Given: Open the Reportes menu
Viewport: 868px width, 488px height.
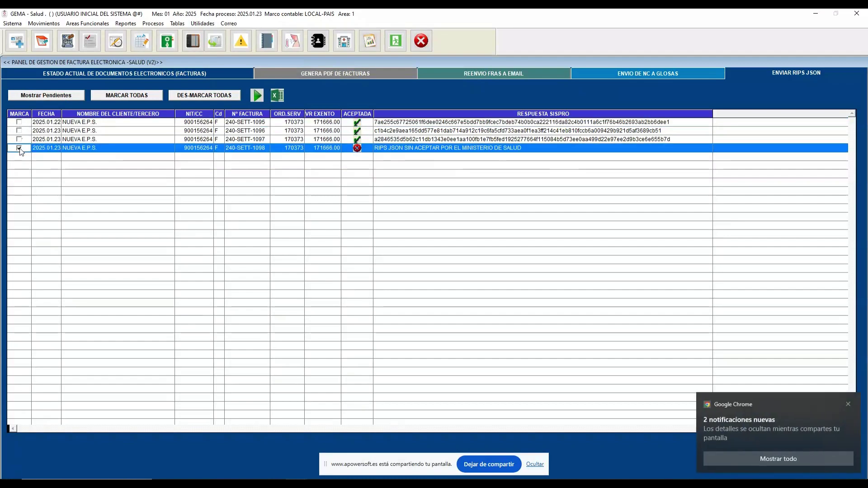Looking at the screenshot, I should pos(126,23).
